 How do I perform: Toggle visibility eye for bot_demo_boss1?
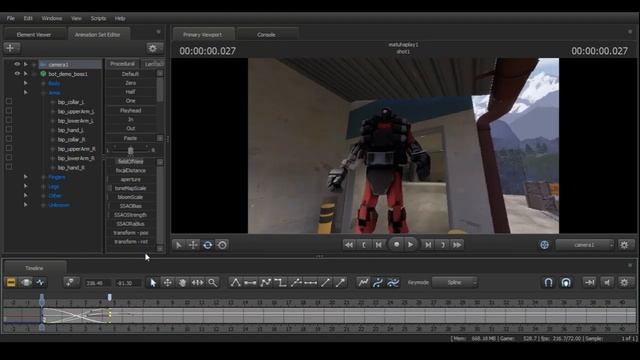[17, 74]
